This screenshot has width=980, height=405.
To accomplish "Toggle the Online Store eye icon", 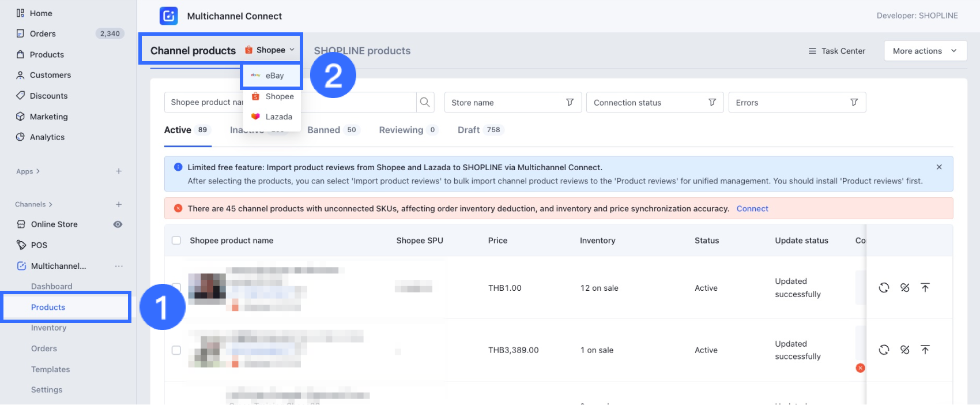I will click(x=118, y=224).
